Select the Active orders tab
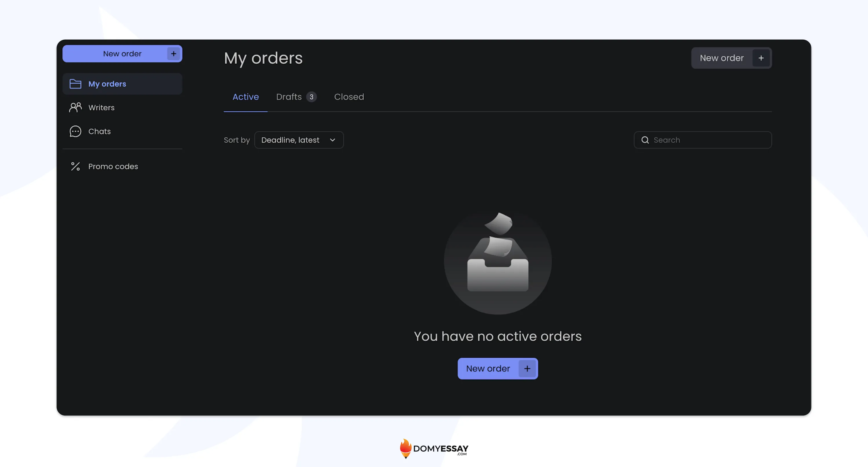The width and height of the screenshot is (868, 467). (245, 97)
